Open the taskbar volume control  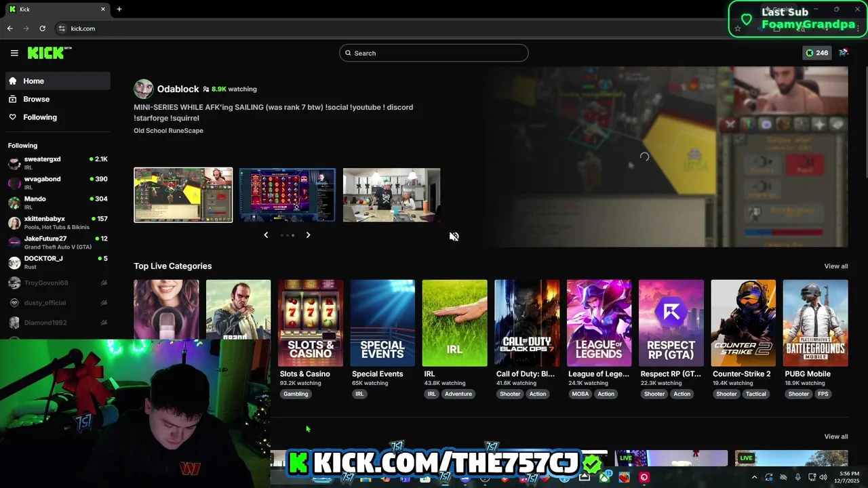click(823, 477)
